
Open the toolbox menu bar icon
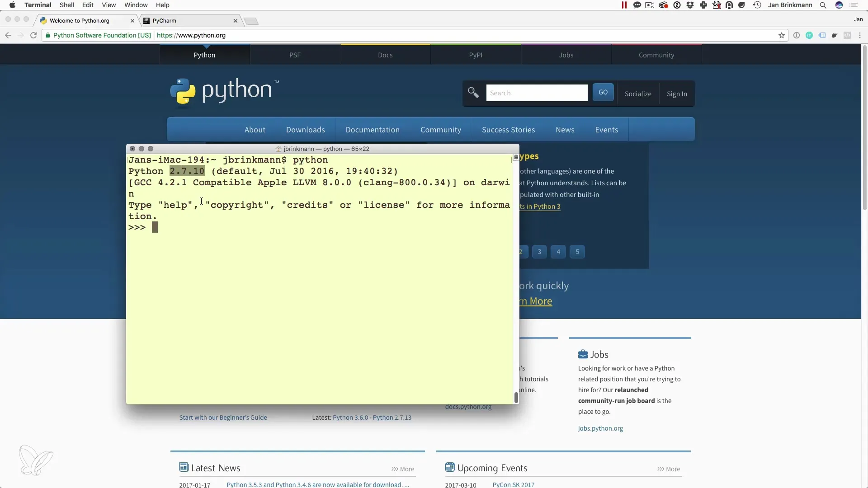coord(717,5)
